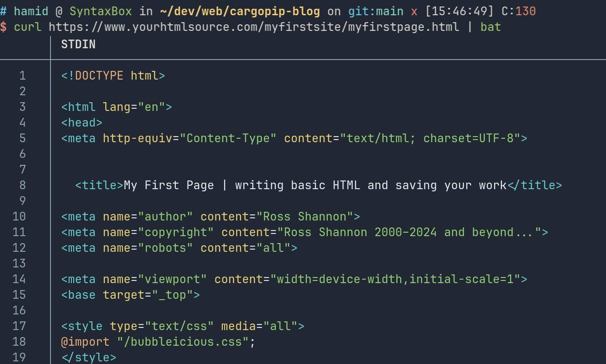Click the "width=device-width,initial-scale=1" viewport value

pos(395,279)
